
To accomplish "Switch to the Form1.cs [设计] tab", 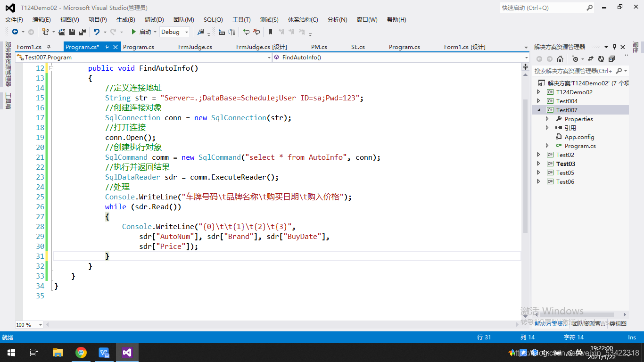I will click(465, 47).
